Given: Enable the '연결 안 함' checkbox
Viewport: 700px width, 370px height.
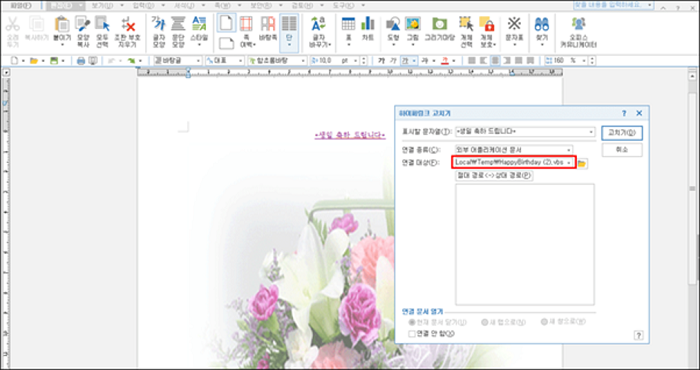Looking at the screenshot, I should [x=412, y=334].
